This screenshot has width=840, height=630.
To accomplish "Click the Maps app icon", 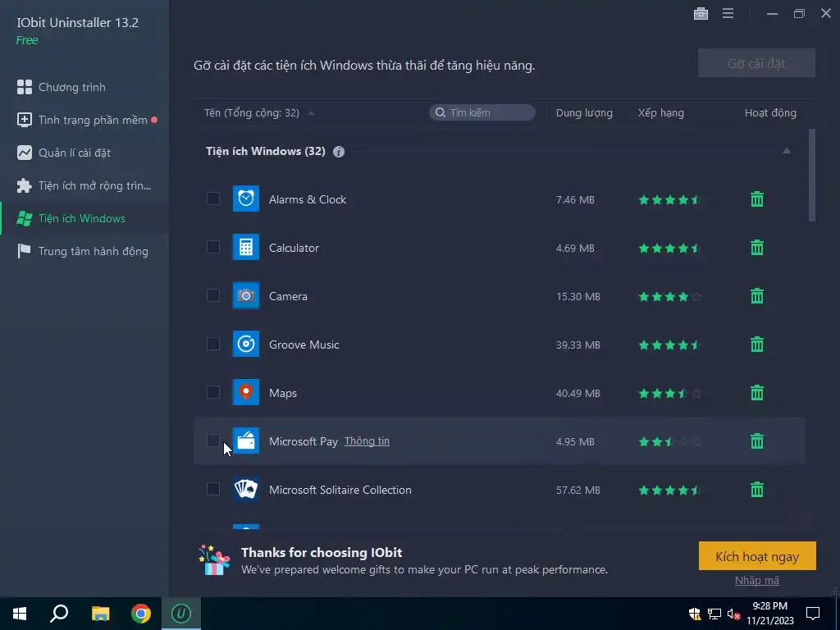I will [x=246, y=392].
